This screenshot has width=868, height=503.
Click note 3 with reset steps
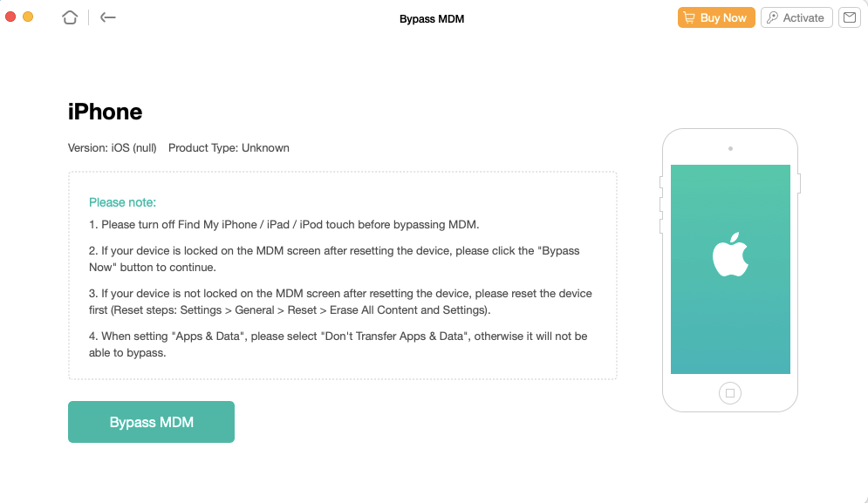pyautogui.click(x=340, y=302)
